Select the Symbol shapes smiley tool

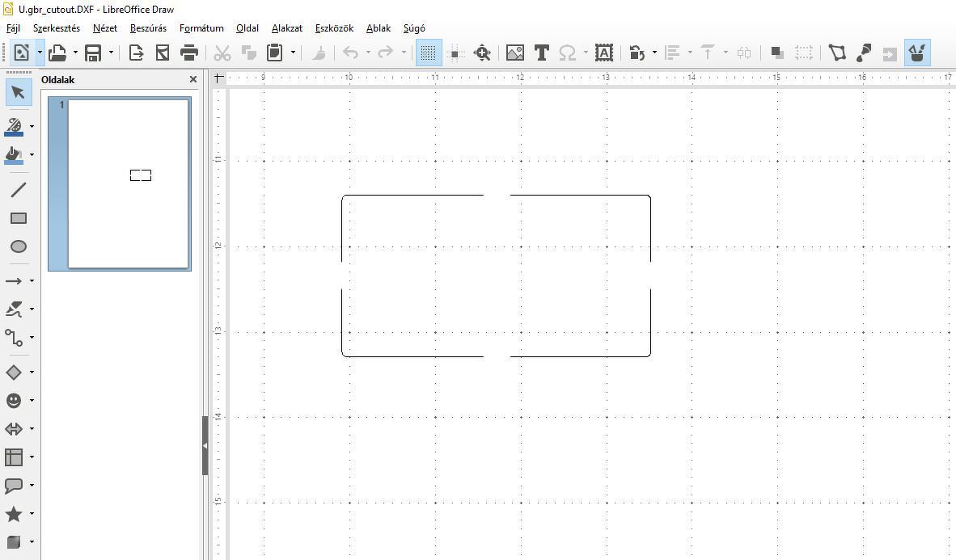tap(15, 400)
